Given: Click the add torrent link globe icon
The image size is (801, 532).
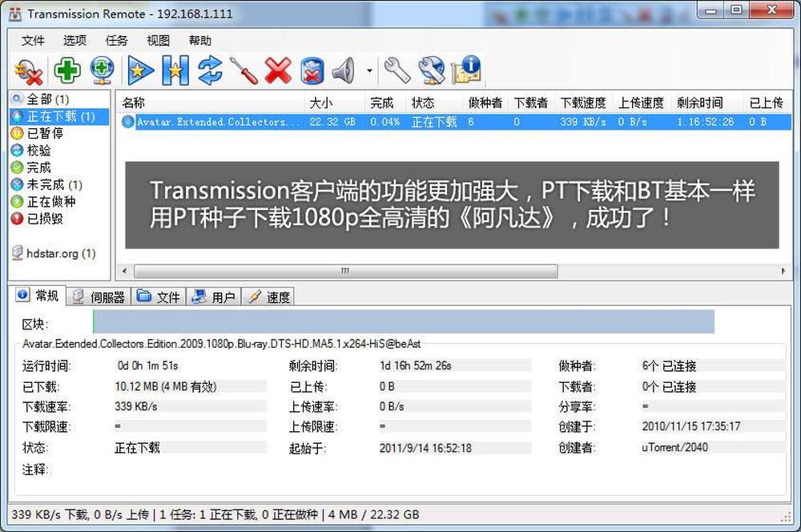Looking at the screenshot, I should (103, 71).
